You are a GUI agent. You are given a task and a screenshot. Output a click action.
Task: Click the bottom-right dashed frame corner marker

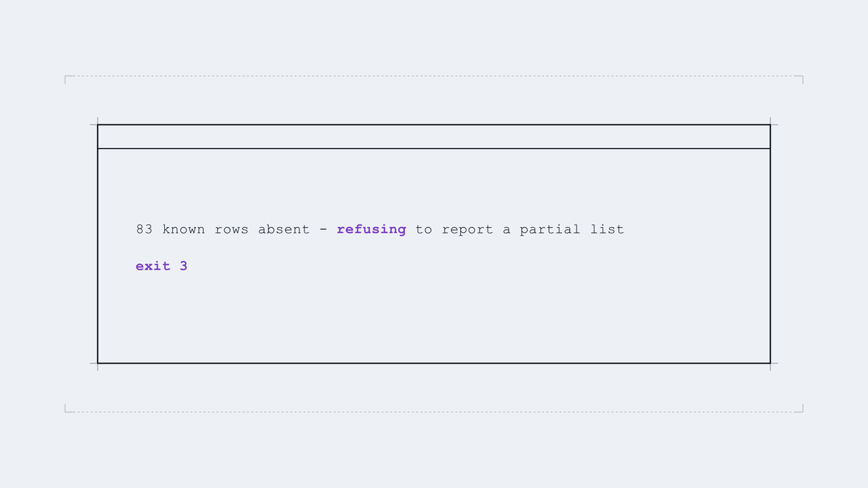point(799,408)
